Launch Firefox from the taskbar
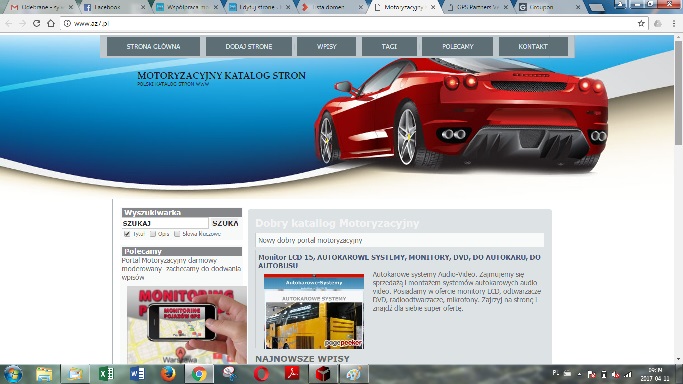 tap(168, 374)
